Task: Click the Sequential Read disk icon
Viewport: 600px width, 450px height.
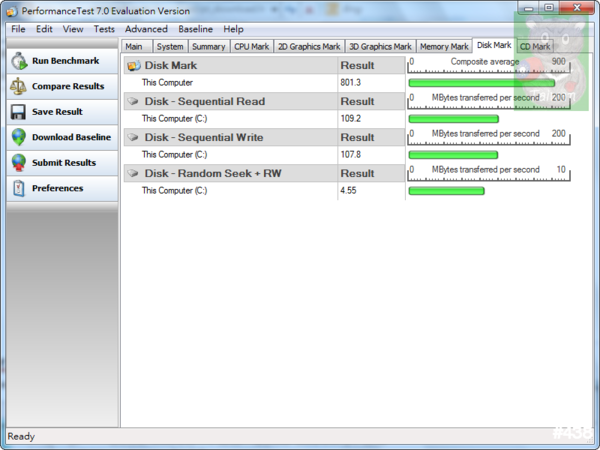Action: point(133,101)
